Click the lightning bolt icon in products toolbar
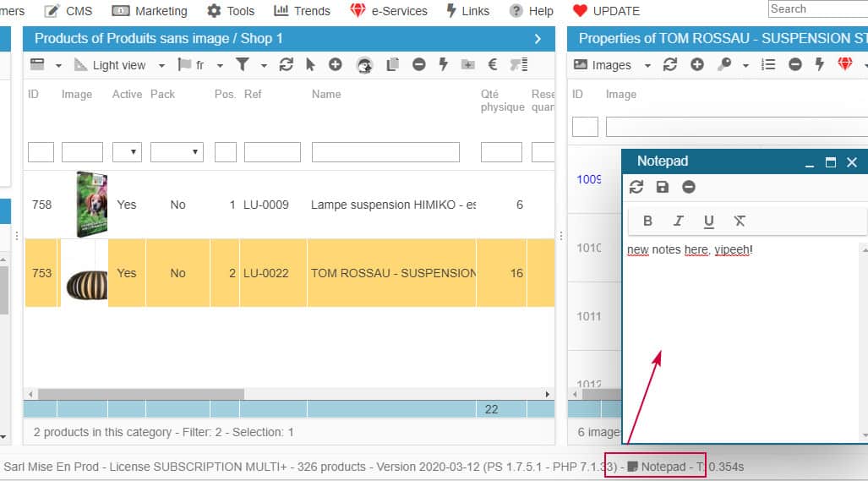 point(443,64)
